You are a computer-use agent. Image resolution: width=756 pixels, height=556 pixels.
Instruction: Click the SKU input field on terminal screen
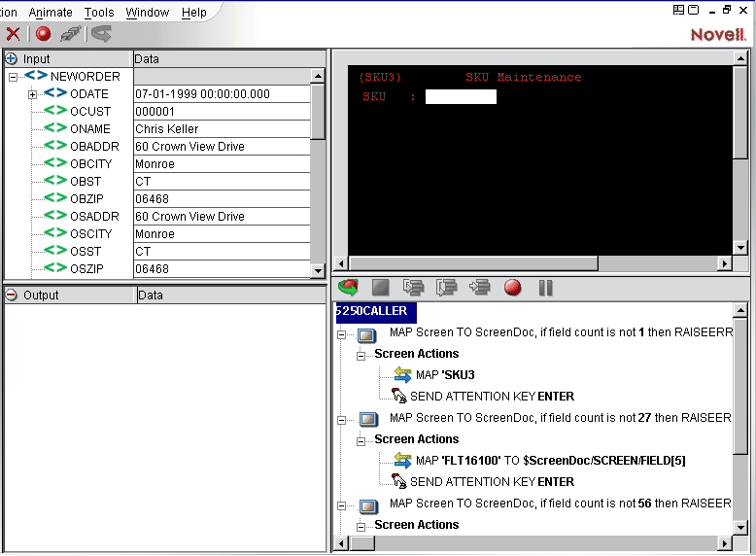461,96
